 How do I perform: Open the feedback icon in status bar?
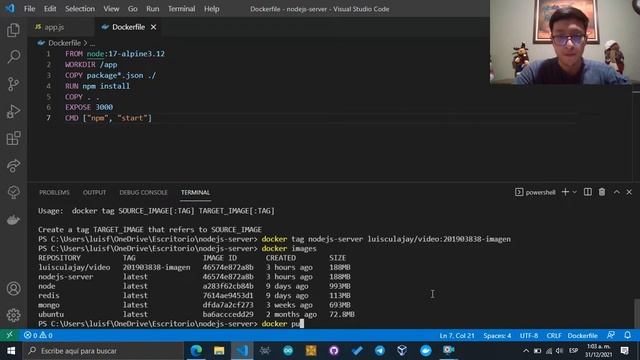click(611, 335)
